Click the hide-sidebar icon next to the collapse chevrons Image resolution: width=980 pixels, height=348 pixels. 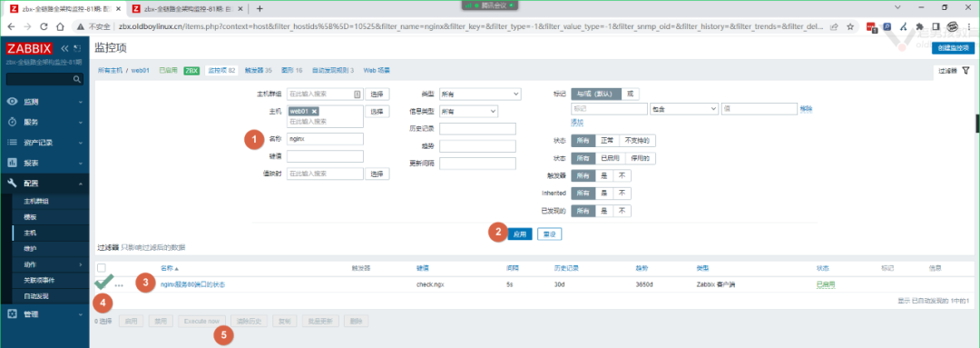tap(77, 48)
